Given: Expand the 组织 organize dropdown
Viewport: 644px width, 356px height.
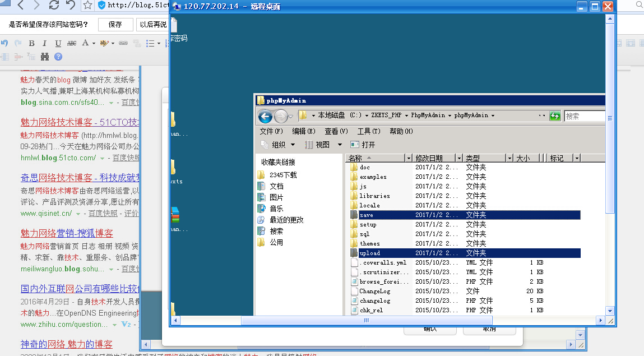Looking at the screenshot, I should click(293, 145).
